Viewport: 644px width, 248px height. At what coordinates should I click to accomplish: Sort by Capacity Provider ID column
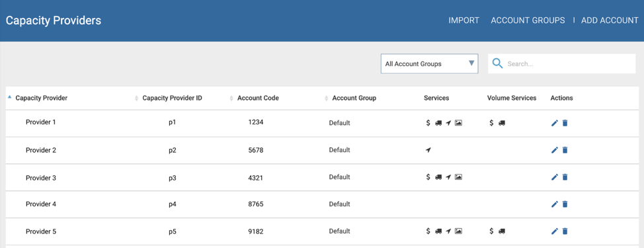tap(172, 98)
